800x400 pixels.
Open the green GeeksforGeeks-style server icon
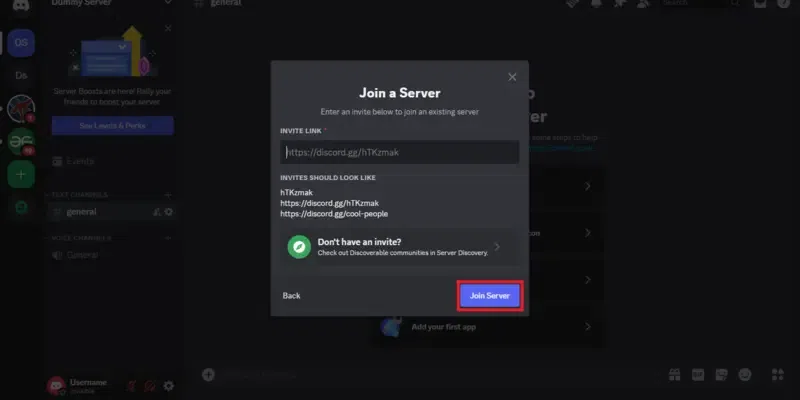[21, 141]
